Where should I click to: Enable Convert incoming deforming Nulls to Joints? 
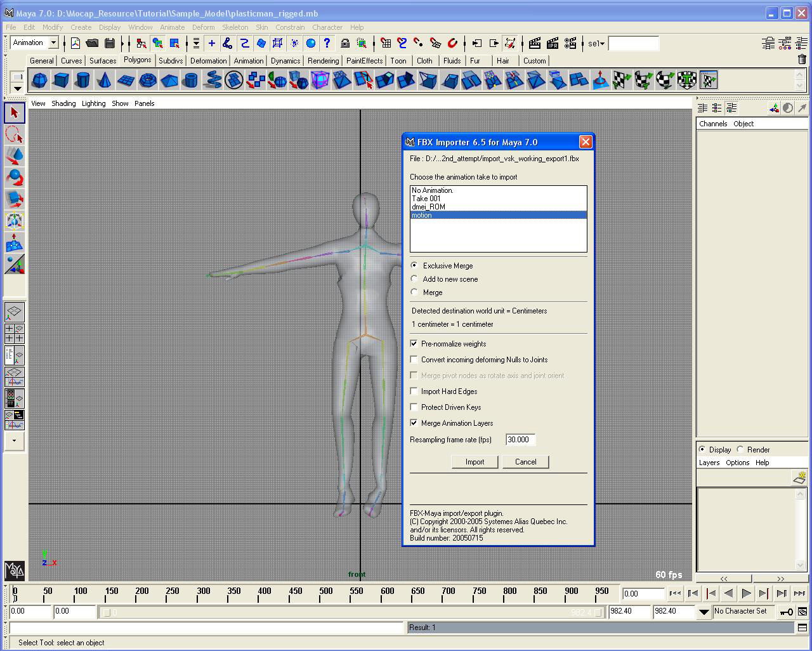coord(414,359)
